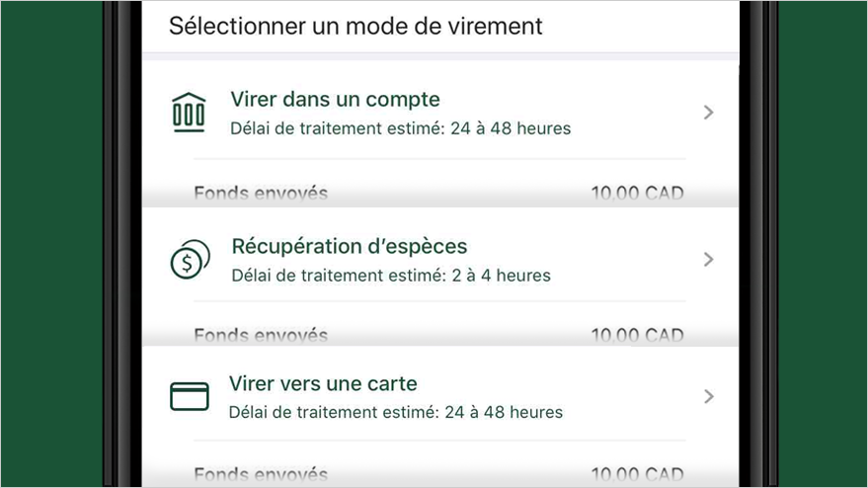
Task: Click 10,00 CAD amount under account transfer
Action: [637, 194]
